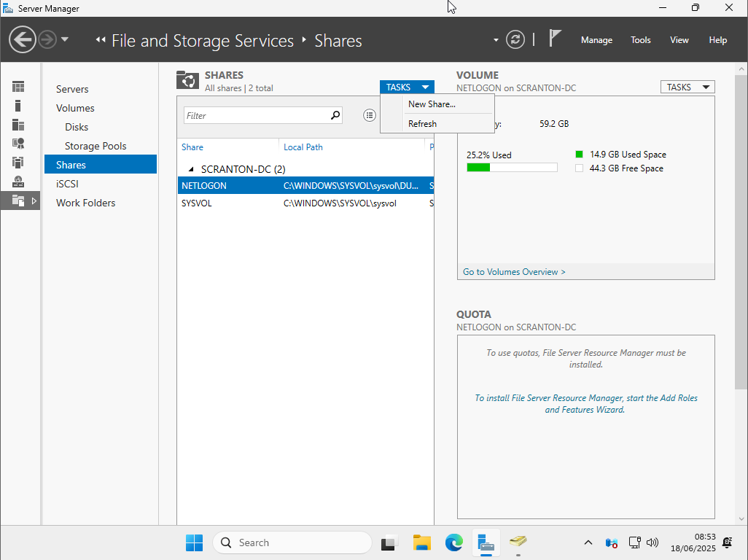This screenshot has width=748, height=560.
Task: Click the Shares breadcrumb title
Action: [338, 41]
